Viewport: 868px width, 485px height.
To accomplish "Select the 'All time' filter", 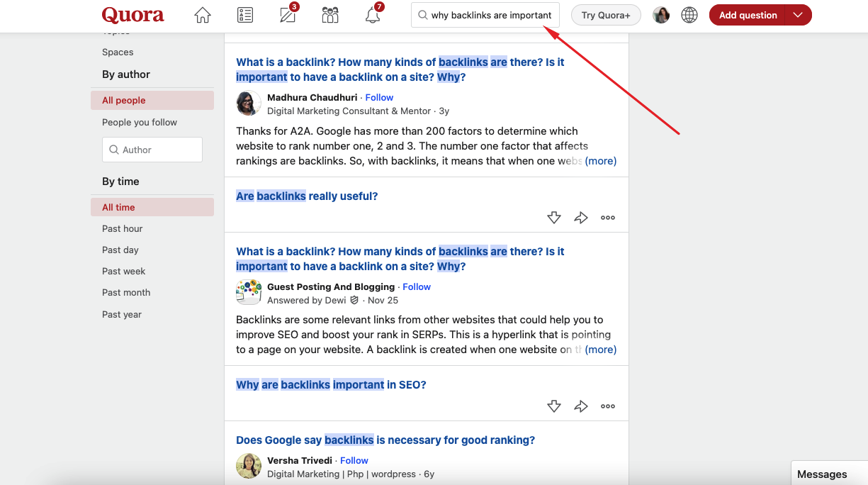I will [152, 207].
